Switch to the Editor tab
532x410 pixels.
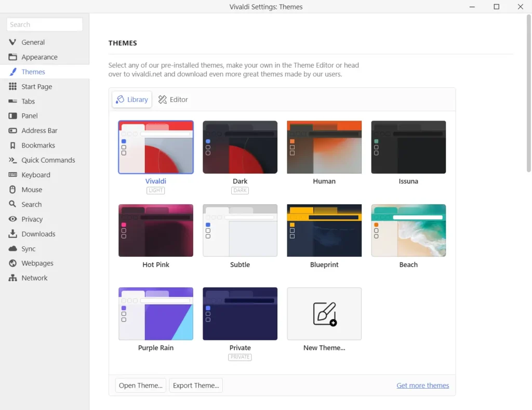(172, 99)
